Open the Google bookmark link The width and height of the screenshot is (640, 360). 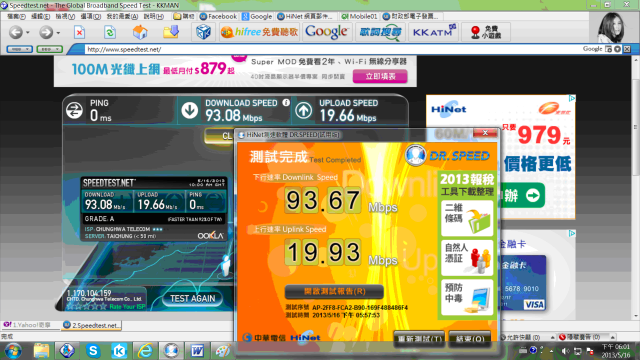click(x=257, y=16)
